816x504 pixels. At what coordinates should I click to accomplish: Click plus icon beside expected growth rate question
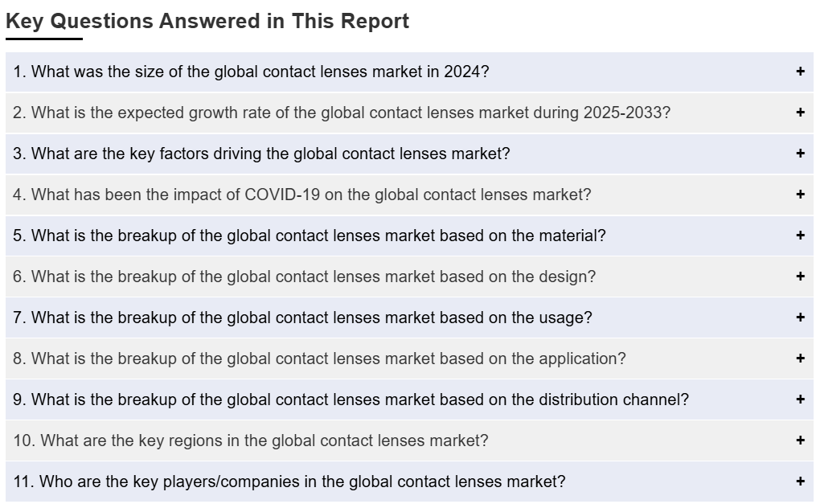tap(800, 113)
